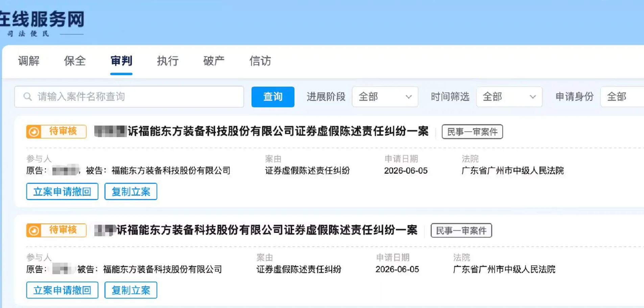Open the first case title link
The width and height of the screenshot is (644, 308).
(x=261, y=131)
